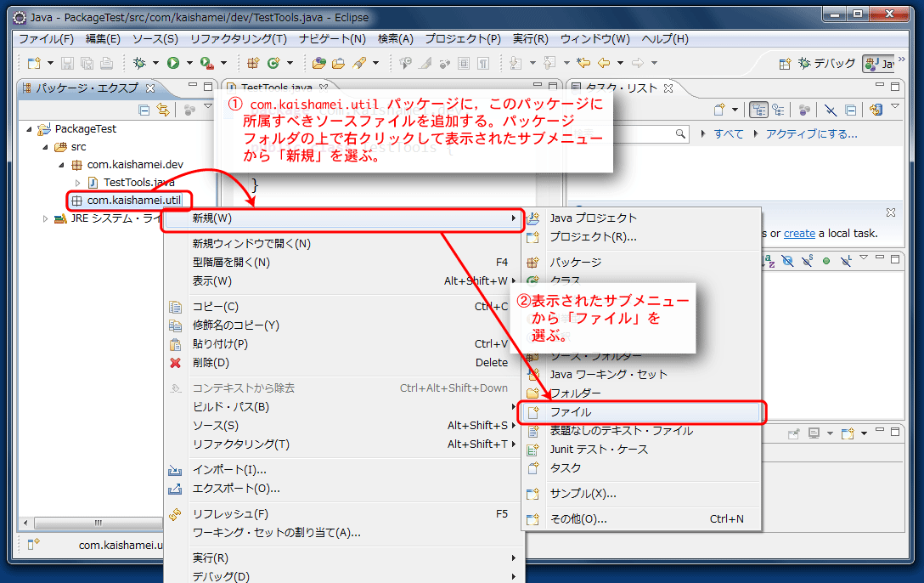Click the Forward navigation arrow icon
The height and width of the screenshot is (583, 924).
pos(638,63)
